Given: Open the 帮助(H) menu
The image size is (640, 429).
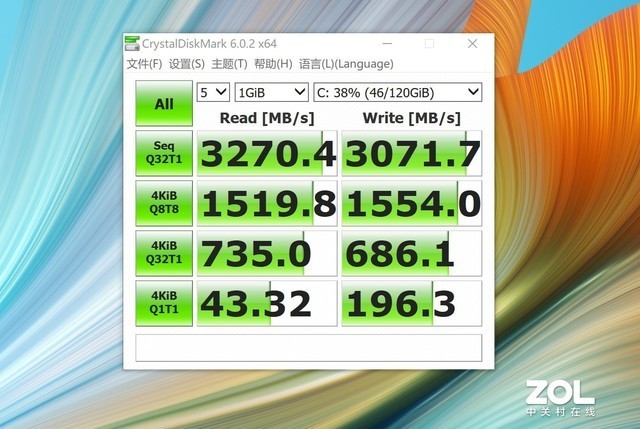Looking at the screenshot, I should 273,64.
